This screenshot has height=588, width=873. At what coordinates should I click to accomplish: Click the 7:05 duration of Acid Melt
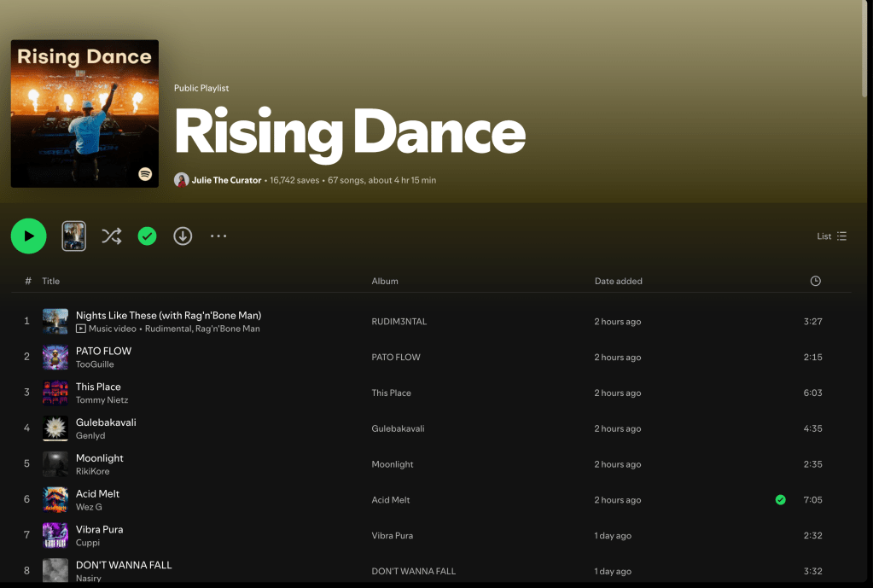812,500
